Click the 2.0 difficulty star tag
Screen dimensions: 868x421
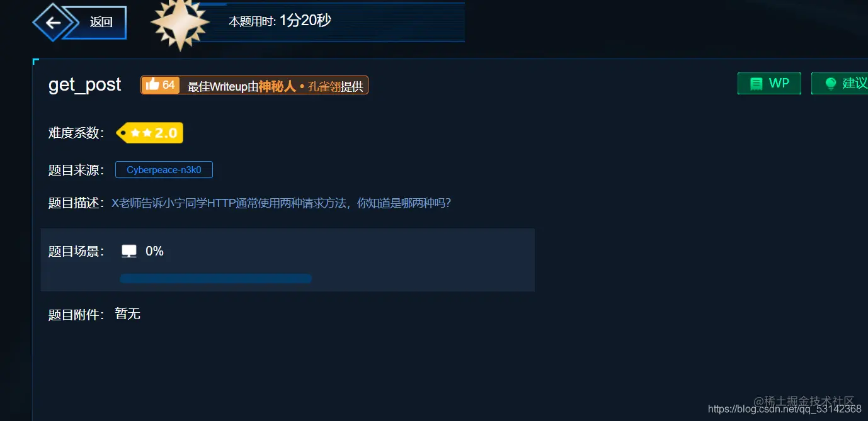click(150, 133)
